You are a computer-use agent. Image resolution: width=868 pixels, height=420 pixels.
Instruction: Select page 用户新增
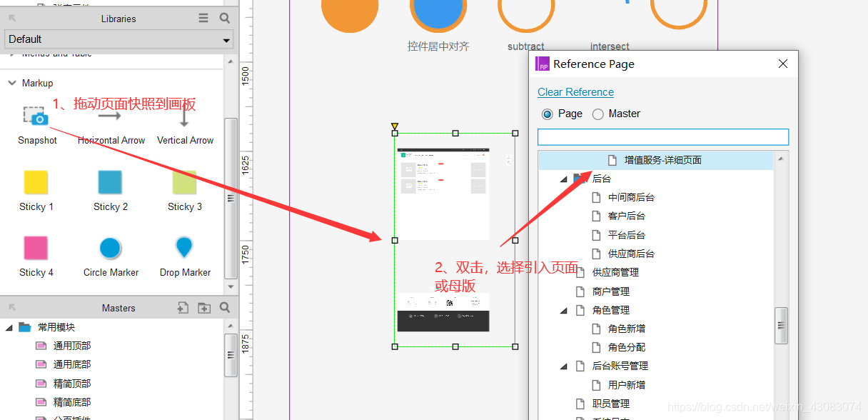[627, 385]
